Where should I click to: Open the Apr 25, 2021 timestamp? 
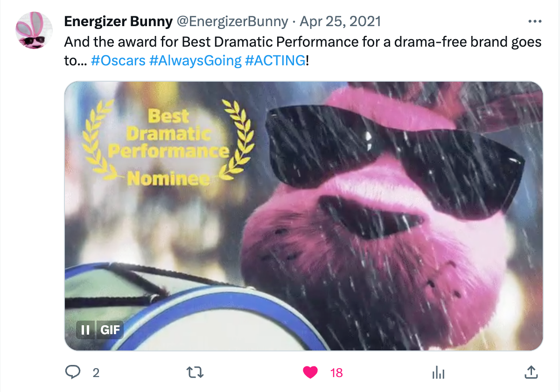(341, 21)
